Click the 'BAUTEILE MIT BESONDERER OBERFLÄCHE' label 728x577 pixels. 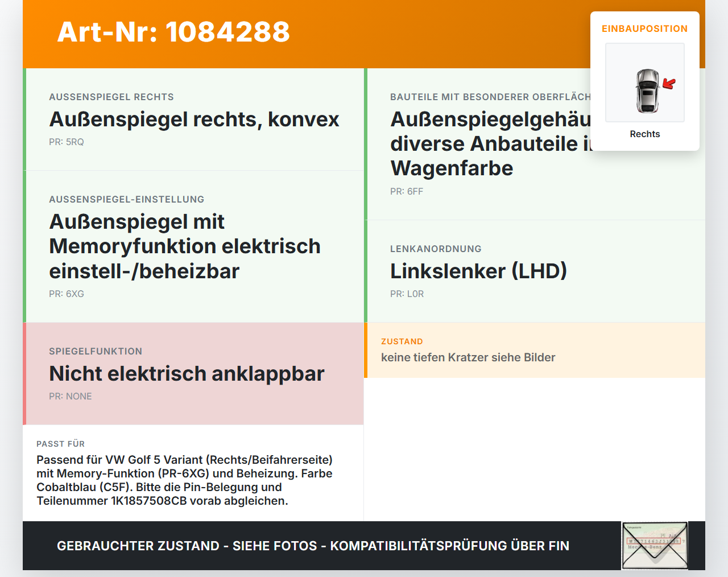pos(490,97)
